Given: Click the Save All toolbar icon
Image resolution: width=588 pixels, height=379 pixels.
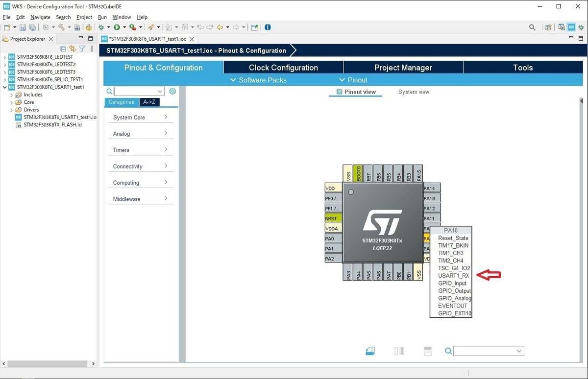Looking at the screenshot, I should tap(32, 27).
